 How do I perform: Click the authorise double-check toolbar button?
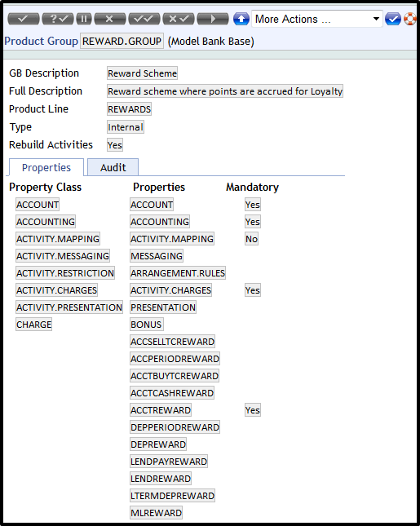pyautogui.click(x=144, y=19)
